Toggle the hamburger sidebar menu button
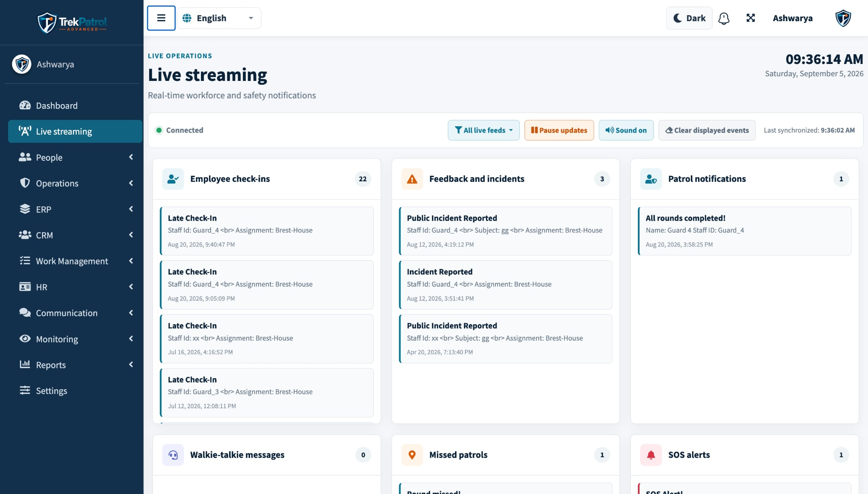Screen dimensions: 868x494 point(161,18)
